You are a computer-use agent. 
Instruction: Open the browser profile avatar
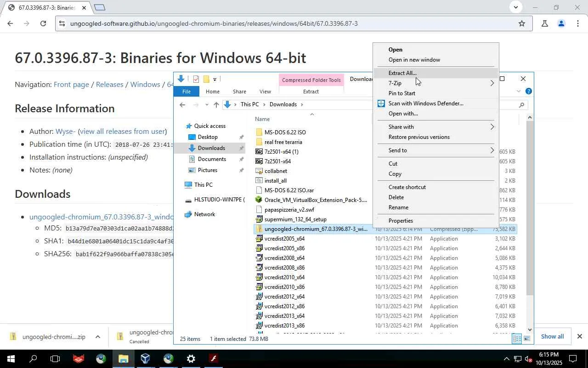[561, 23]
